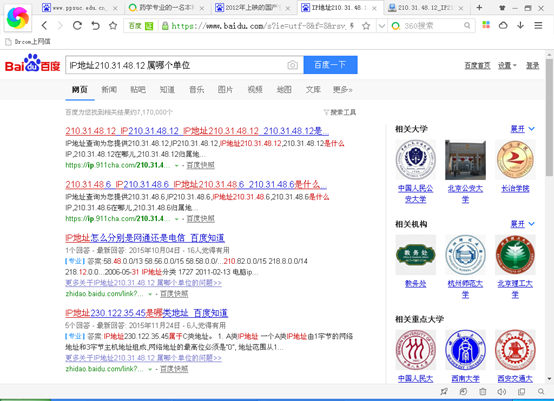The height and width of the screenshot is (401, 554).
Task: Click the 360 browser colorful logo
Action: tap(18, 18)
